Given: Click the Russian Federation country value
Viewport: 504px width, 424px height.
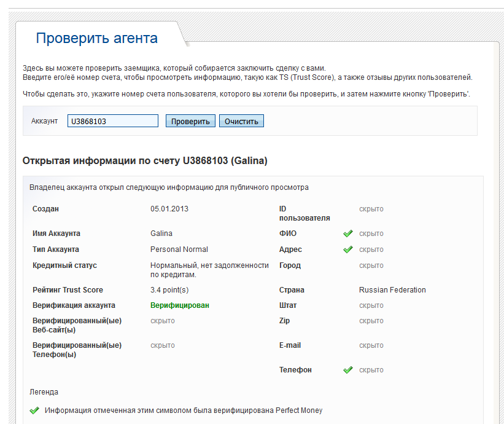Looking at the screenshot, I should [392, 290].
